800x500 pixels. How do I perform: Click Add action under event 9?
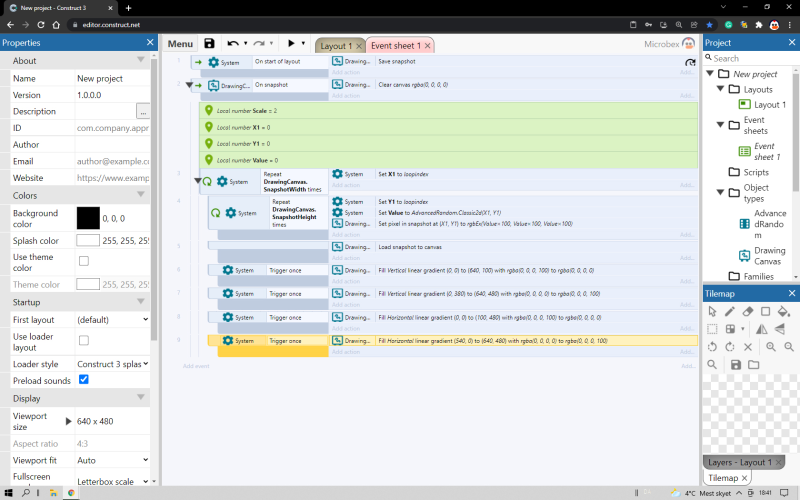346,352
